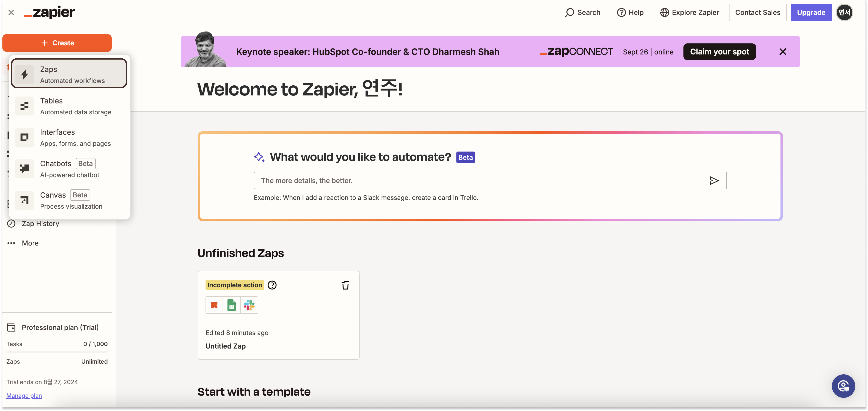Open the Manage plan link
The image size is (868, 411).
[x=24, y=396]
